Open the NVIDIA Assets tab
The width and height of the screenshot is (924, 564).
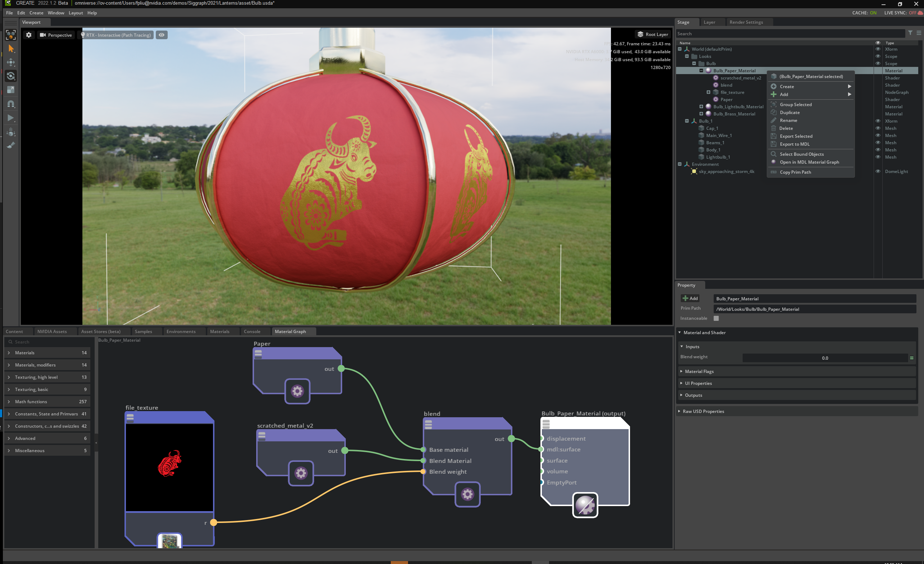[x=52, y=332]
